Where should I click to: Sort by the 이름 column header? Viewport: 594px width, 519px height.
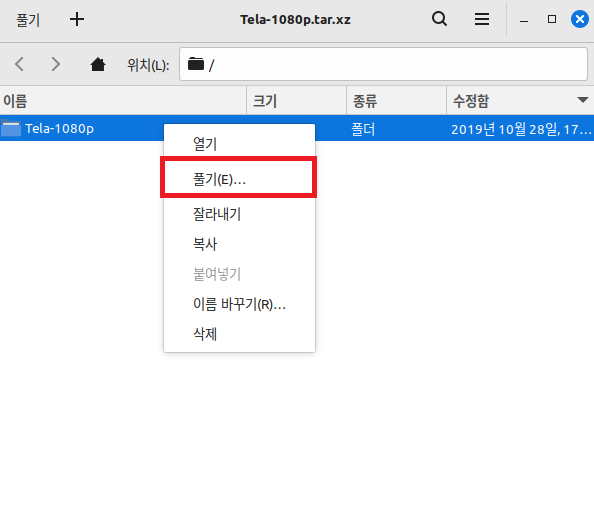(x=123, y=101)
